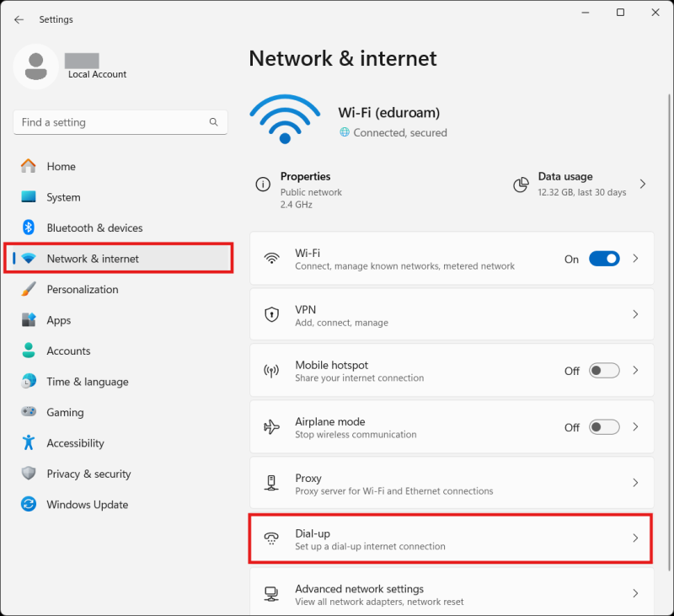Click the Mobile hotspot antenna icon
This screenshot has height=616, width=674.
click(x=271, y=370)
